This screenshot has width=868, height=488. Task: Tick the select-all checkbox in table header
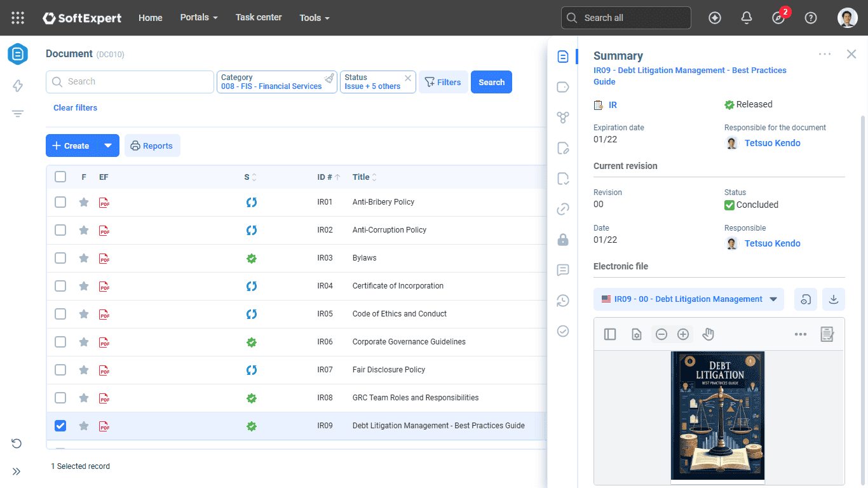coord(60,177)
